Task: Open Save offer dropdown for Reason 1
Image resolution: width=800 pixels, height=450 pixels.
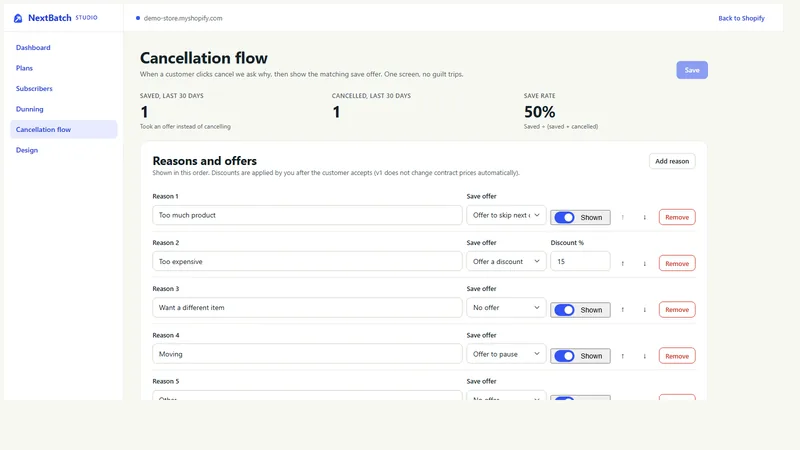Action: 506,215
